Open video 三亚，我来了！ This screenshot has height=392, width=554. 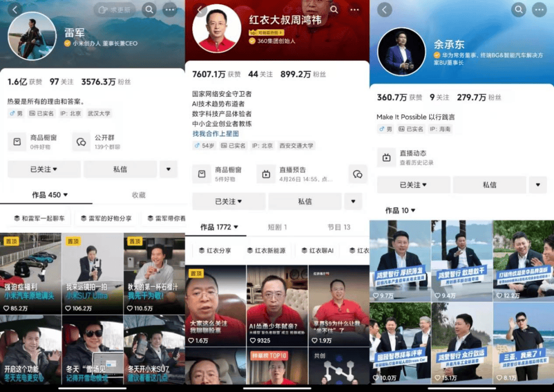click(x=524, y=343)
